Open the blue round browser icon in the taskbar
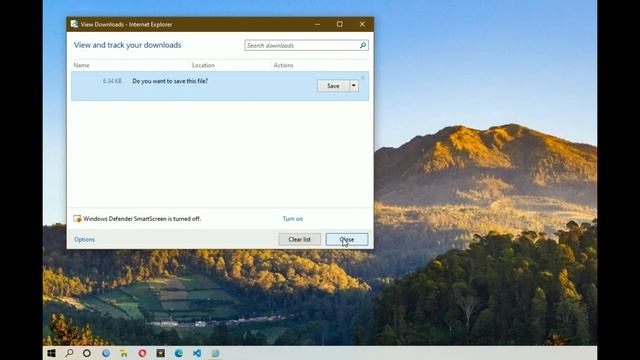 point(106,353)
